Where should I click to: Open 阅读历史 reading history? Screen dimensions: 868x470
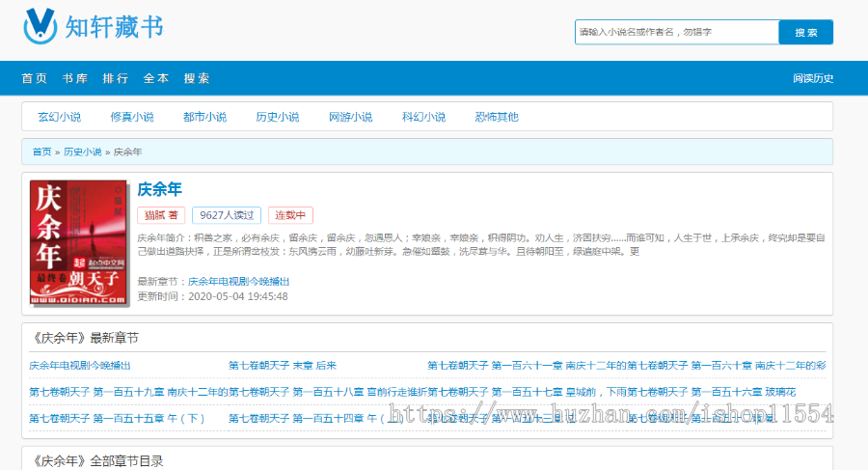click(x=812, y=79)
